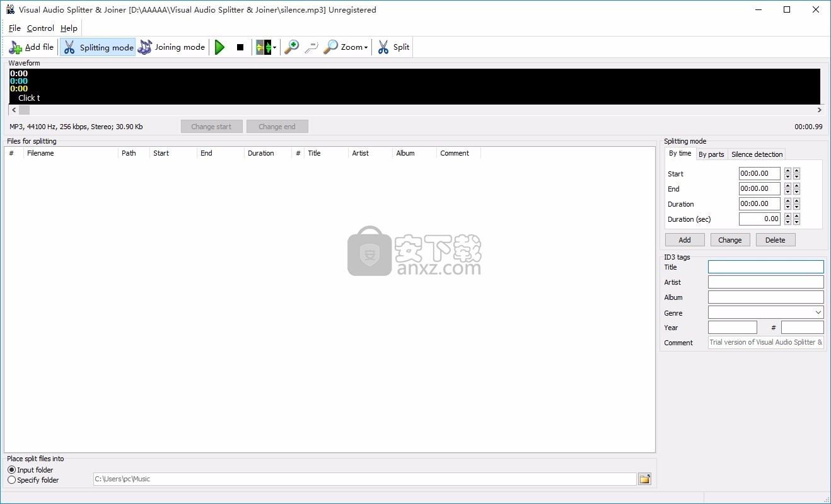This screenshot has width=831, height=504.
Task: Click the track number # field
Action: [803, 328]
